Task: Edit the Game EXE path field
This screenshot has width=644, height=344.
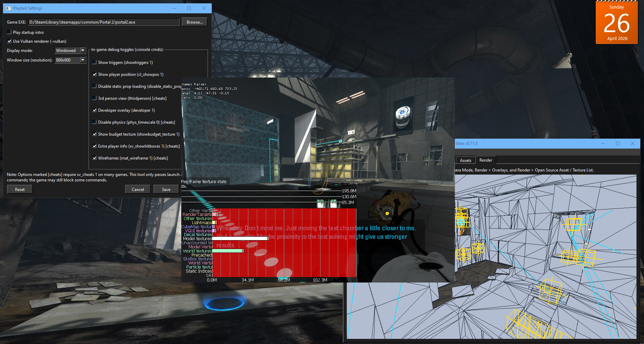Action: point(104,22)
